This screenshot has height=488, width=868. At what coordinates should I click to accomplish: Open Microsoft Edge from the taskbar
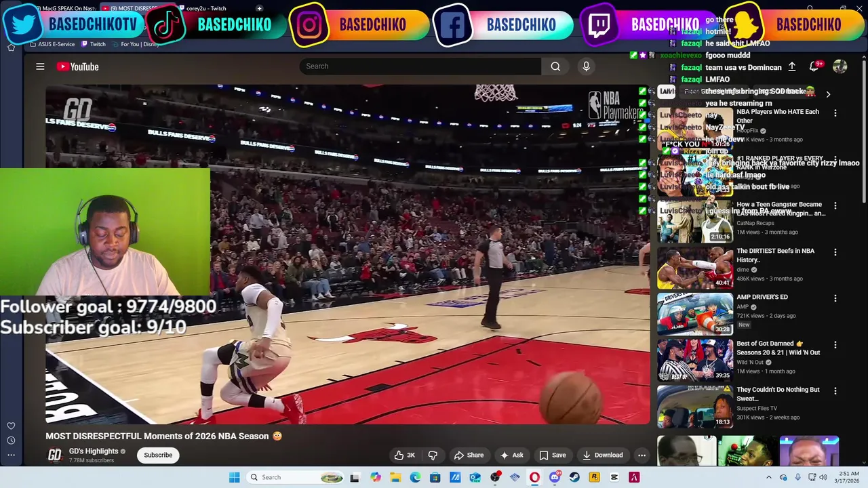pos(415,477)
